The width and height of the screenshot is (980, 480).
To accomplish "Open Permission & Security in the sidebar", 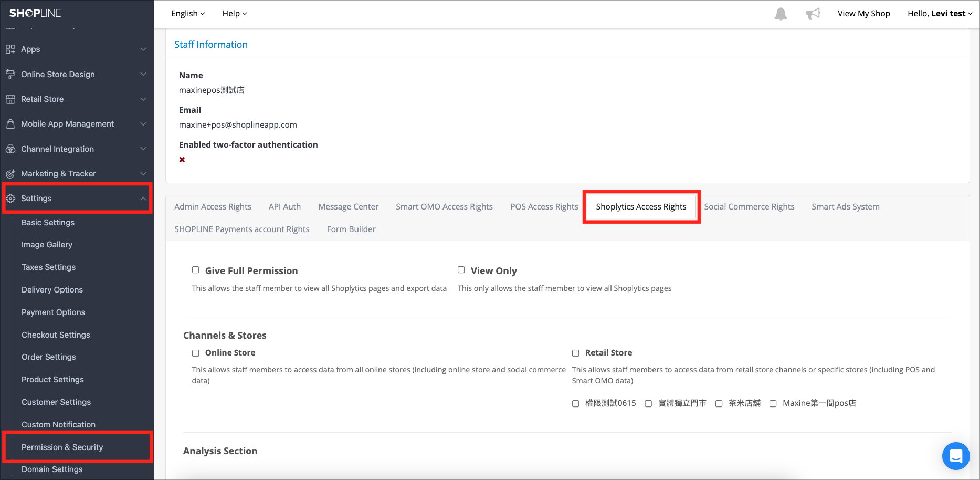I will (x=62, y=447).
